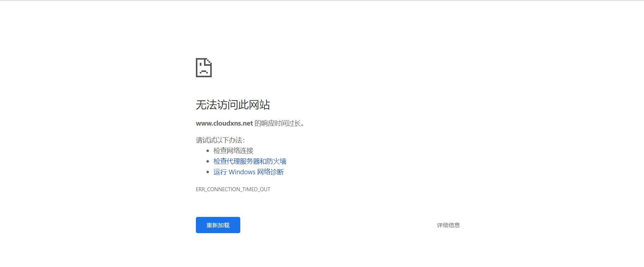Click the 检查网络连接 list item
The width and height of the screenshot is (644, 267).
(233, 151)
